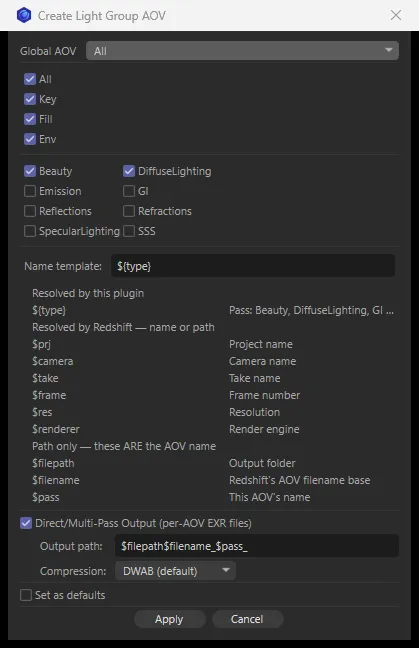Disable the Beauty pass checkbox
This screenshot has width=419, height=648.
click(30, 171)
